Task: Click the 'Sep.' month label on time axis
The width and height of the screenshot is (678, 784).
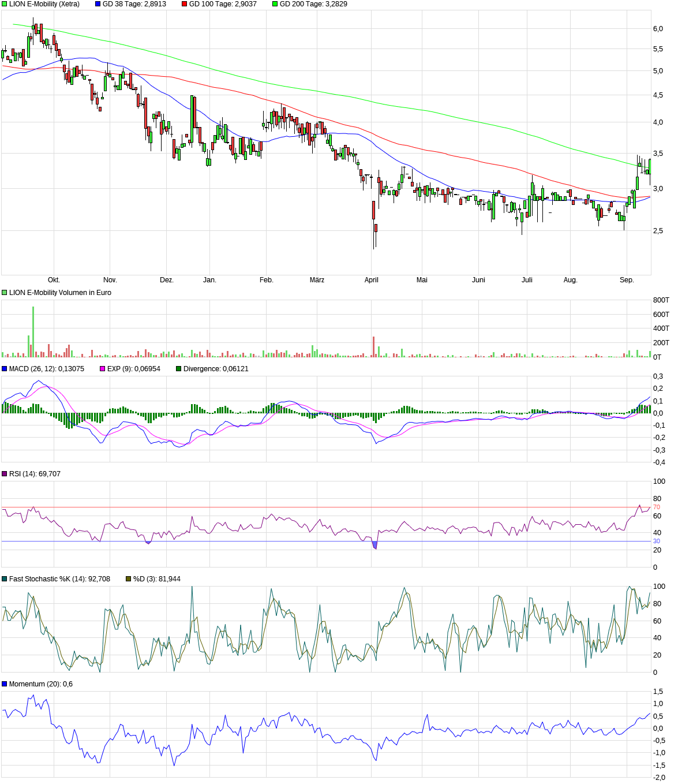Action: click(x=627, y=280)
